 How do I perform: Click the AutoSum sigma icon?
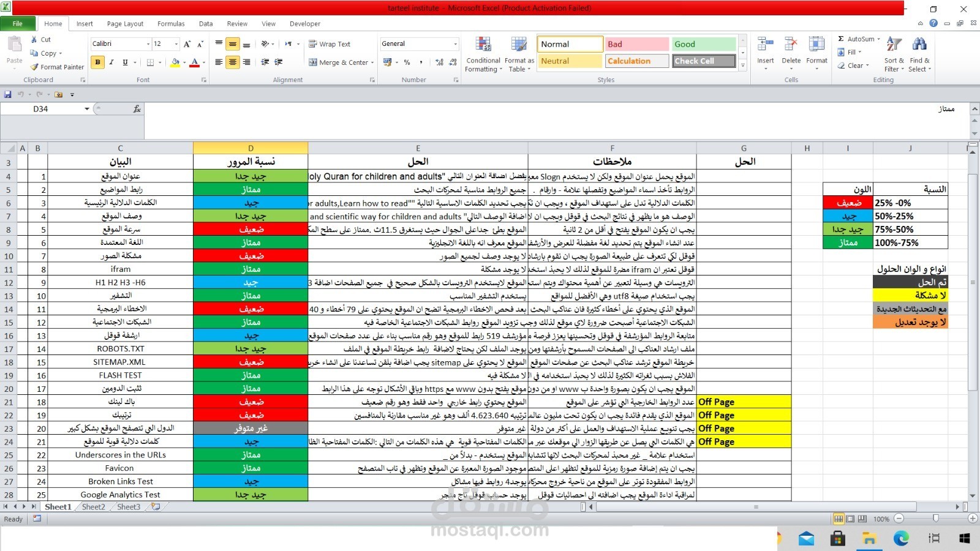(841, 39)
